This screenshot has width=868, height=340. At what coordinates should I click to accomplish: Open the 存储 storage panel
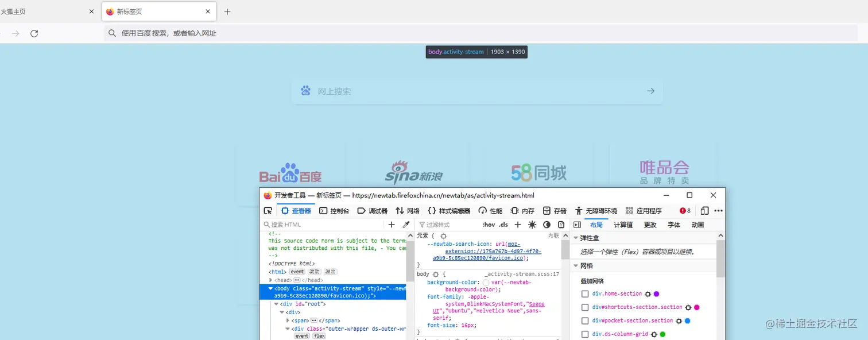click(x=555, y=211)
